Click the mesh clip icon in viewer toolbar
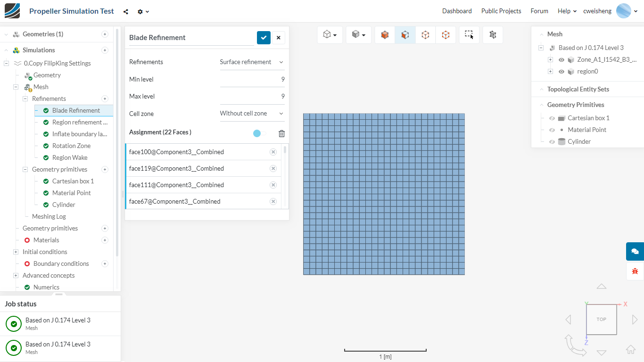This screenshot has height=362, width=644. [493, 35]
